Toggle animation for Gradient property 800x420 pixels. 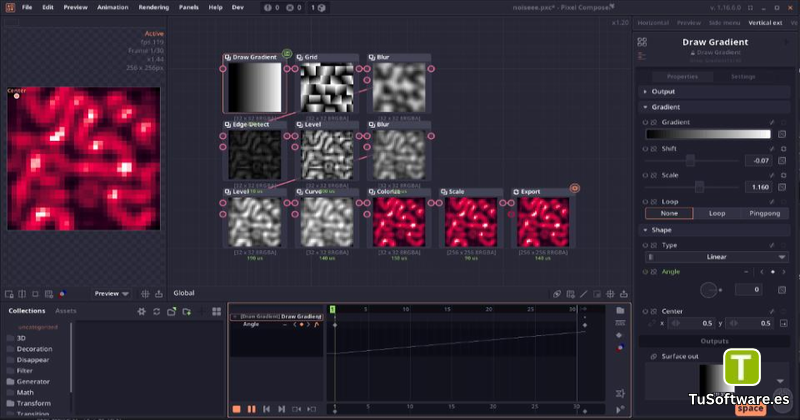pyautogui.click(x=645, y=122)
